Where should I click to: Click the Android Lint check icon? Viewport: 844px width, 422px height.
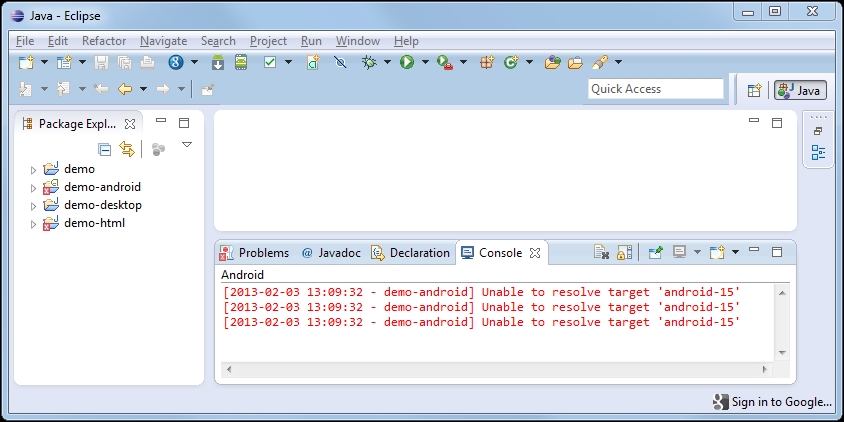pos(270,62)
